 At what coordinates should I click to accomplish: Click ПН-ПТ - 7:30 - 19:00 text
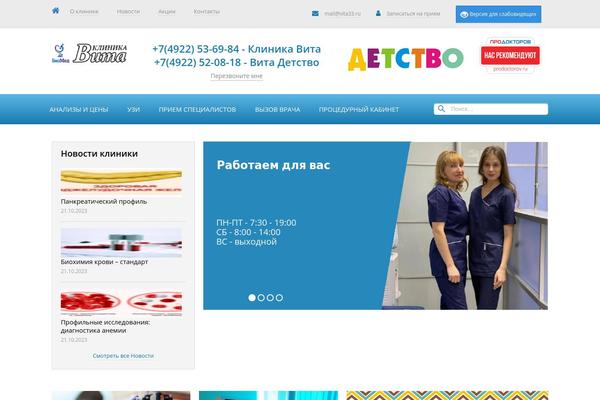coord(256,223)
